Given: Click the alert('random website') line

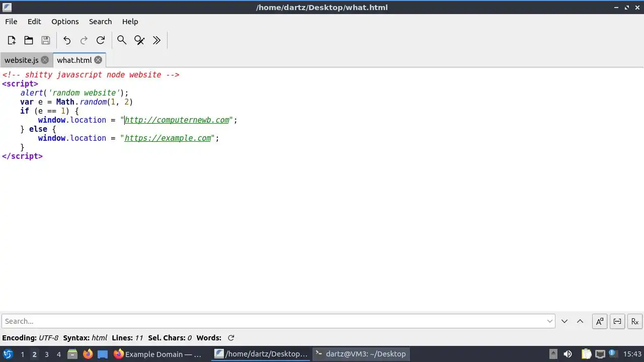Looking at the screenshot, I should pyautogui.click(x=74, y=93).
